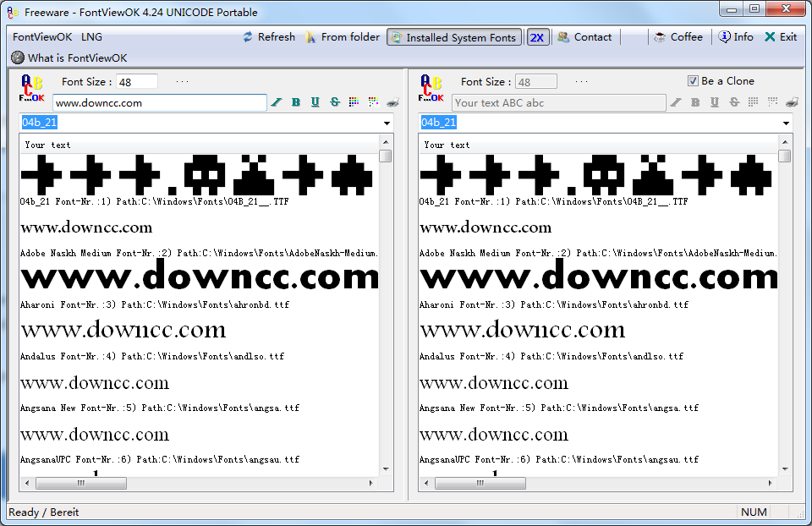The width and height of the screenshot is (812, 526).
Task: Expand the left 04b_21 font dropdown
Action: click(x=387, y=123)
